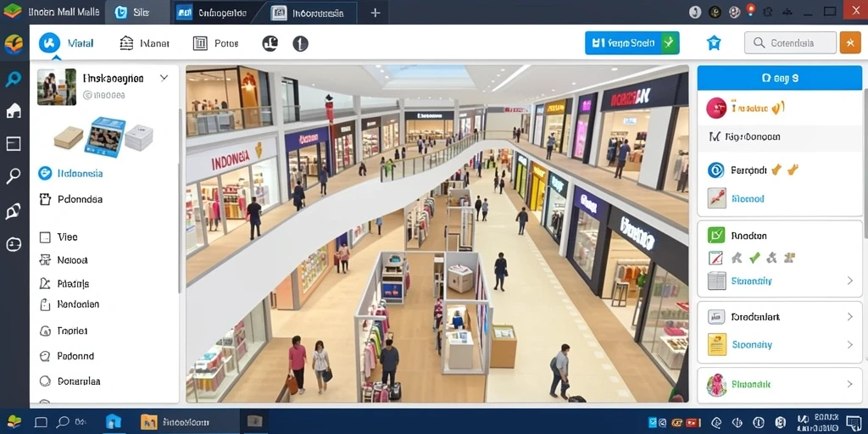Open the Inlanet menu
This screenshot has width=868, height=434.
144,43
